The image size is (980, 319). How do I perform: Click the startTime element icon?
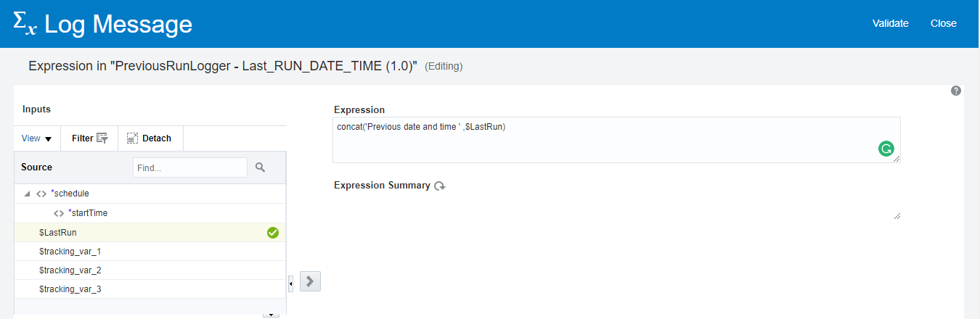[59, 213]
